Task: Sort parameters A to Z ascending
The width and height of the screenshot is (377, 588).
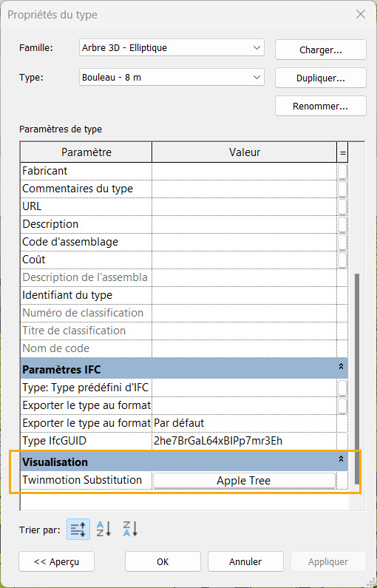Action: point(103,529)
